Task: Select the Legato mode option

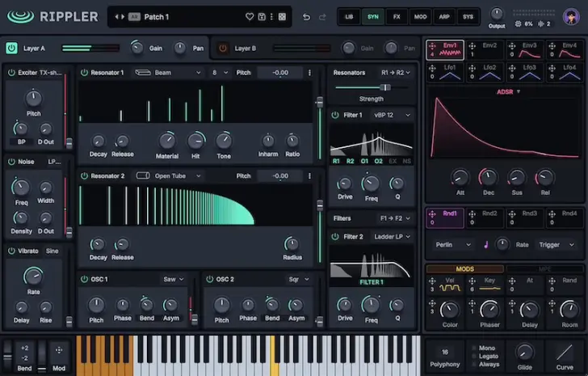Action: (x=485, y=356)
